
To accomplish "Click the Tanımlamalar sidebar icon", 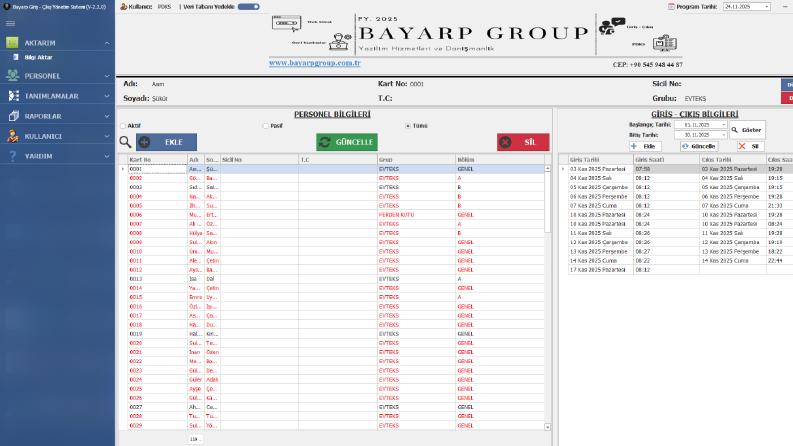I will [x=14, y=96].
